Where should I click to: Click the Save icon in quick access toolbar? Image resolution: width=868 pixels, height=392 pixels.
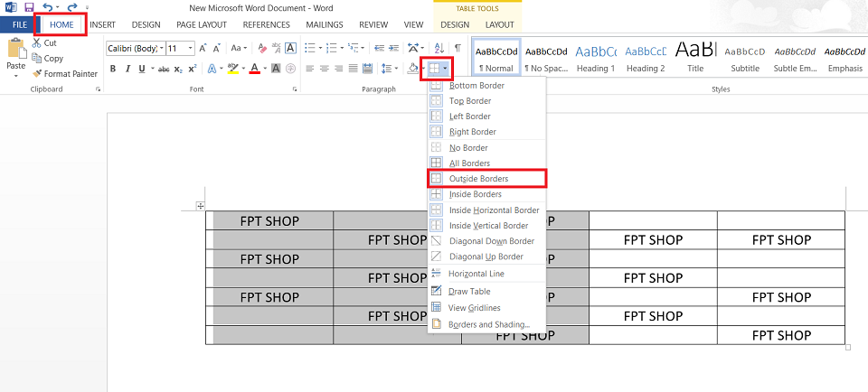point(29,8)
